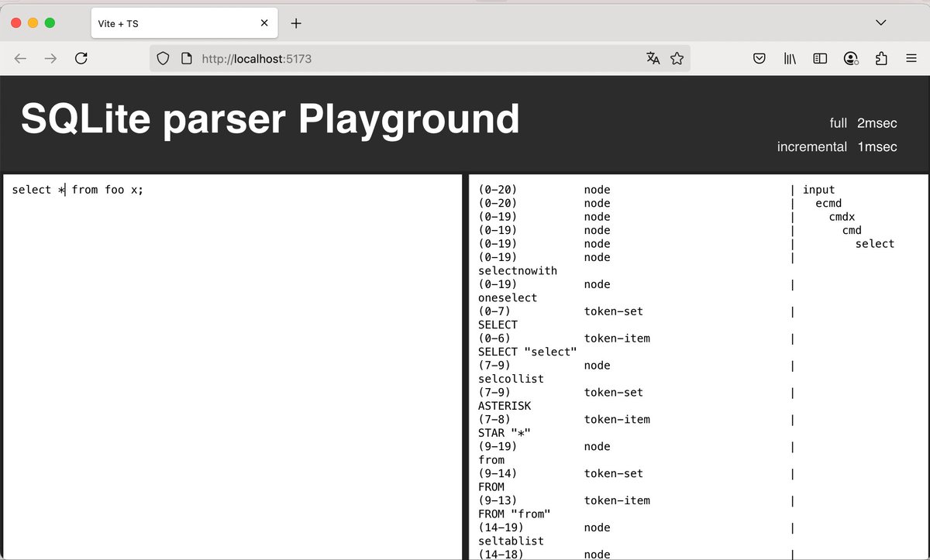Image resolution: width=930 pixels, height=560 pixels.
Task: Reload the current page
Action: (81, 58)
